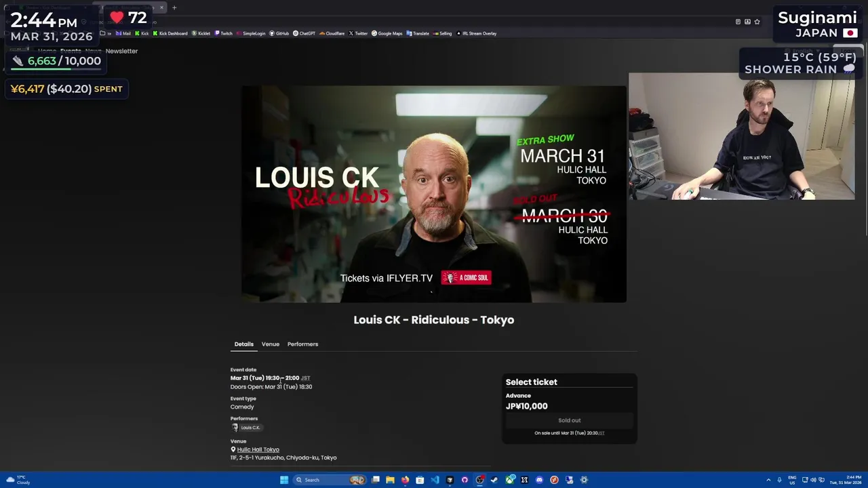Viewport: 868px width, 488px height.
Task: Open the IRL Stream Overlay bookmark
Action: point(477,33)
